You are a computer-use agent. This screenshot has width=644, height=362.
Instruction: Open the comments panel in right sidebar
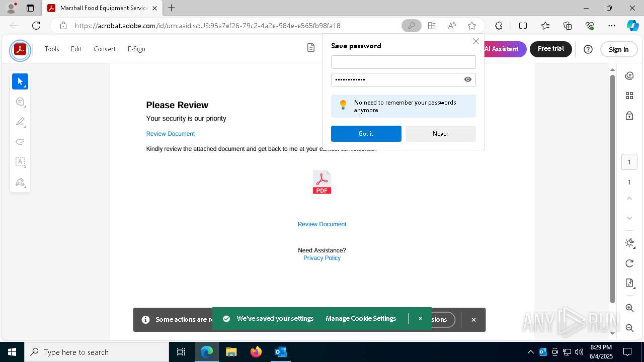(629, 76)
